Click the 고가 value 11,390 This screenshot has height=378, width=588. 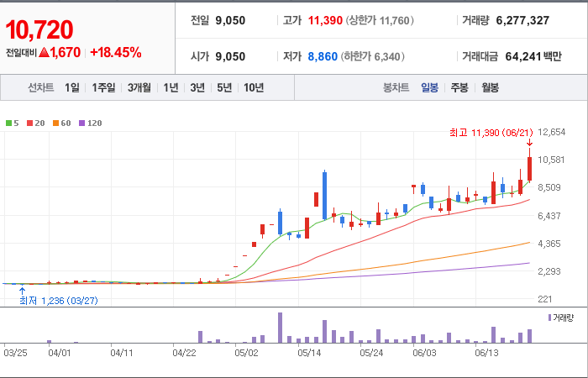[325, 20]
